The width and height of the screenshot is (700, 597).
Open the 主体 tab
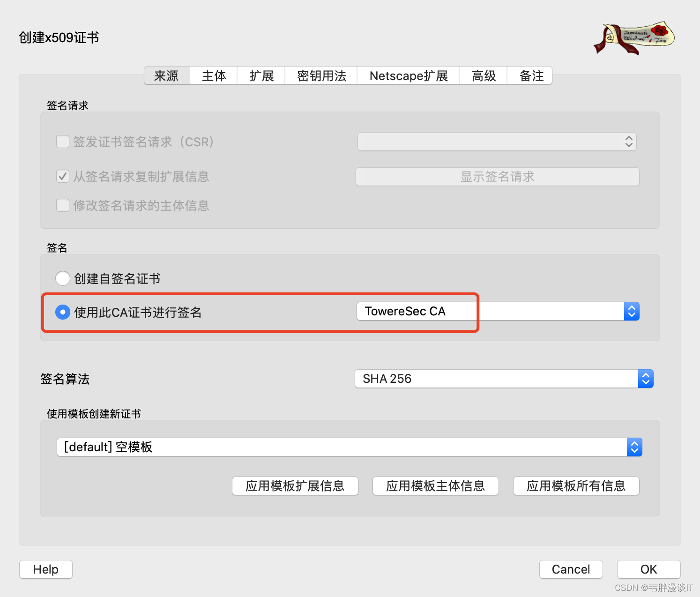tap(214, 76)
